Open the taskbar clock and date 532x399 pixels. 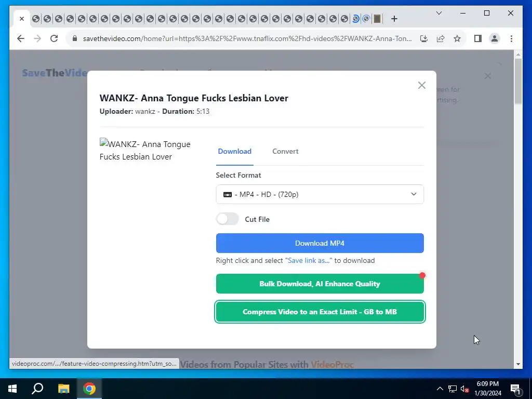(487, 389)
